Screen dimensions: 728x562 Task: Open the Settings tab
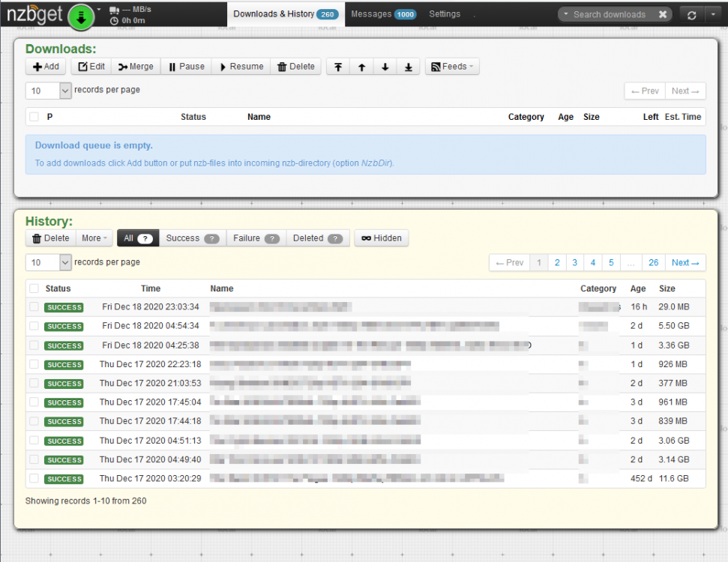(x=445, y=14)
